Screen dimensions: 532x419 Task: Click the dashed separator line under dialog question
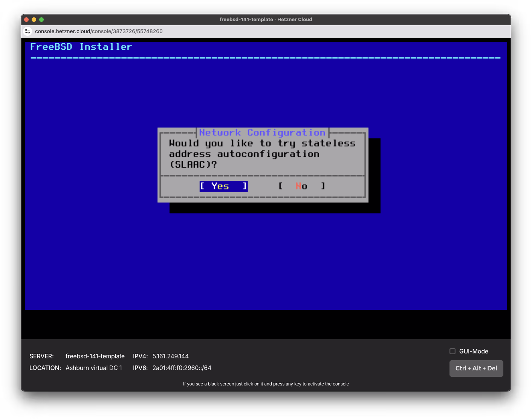(263, 176)
